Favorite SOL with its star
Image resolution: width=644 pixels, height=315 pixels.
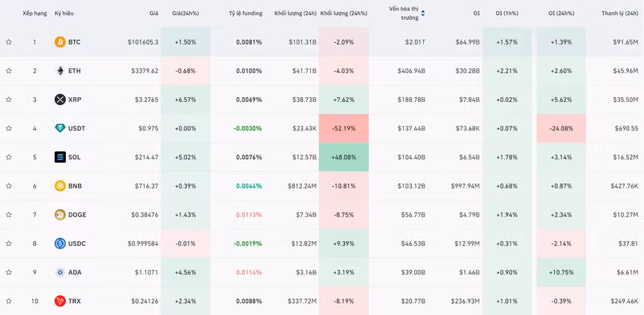coord(9,157)
